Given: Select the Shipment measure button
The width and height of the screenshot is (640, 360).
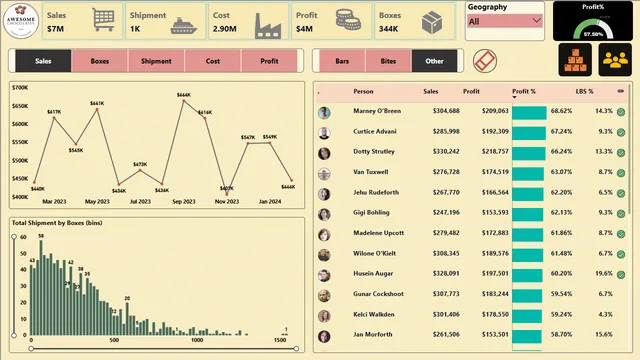Looking at the screenshot, I should (156, 61).
